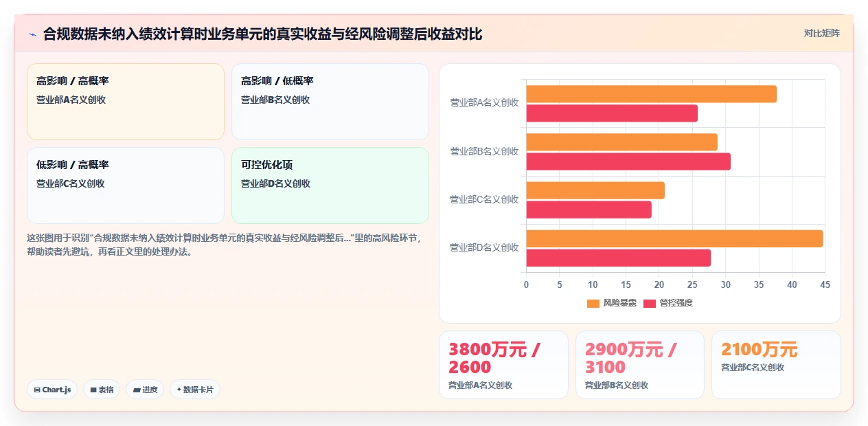Click the description paragraph starting 这张图用于识别
Image resolution: width=868 pixels, height=426 pixels.
pyautogui.click(x=224, y=245)
